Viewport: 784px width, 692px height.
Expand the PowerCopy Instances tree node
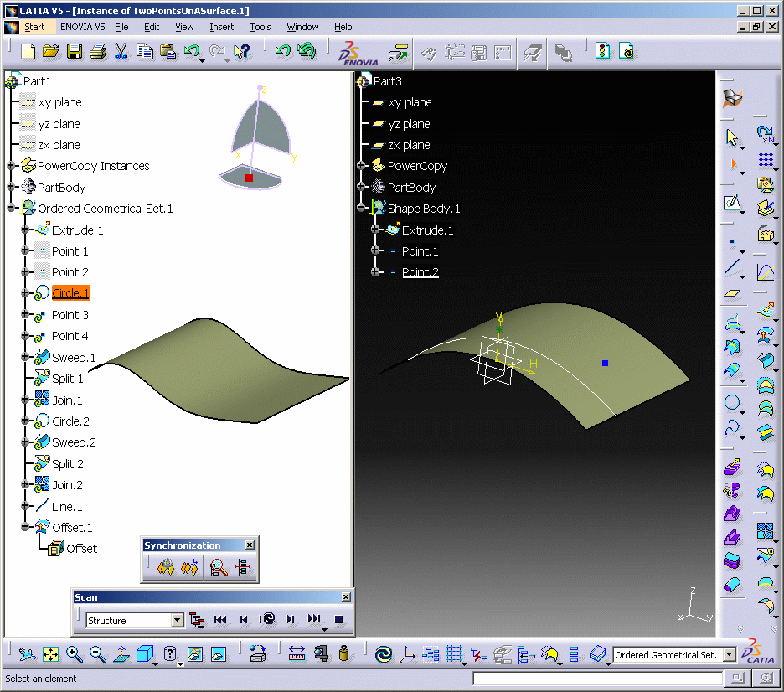point(11,166)
